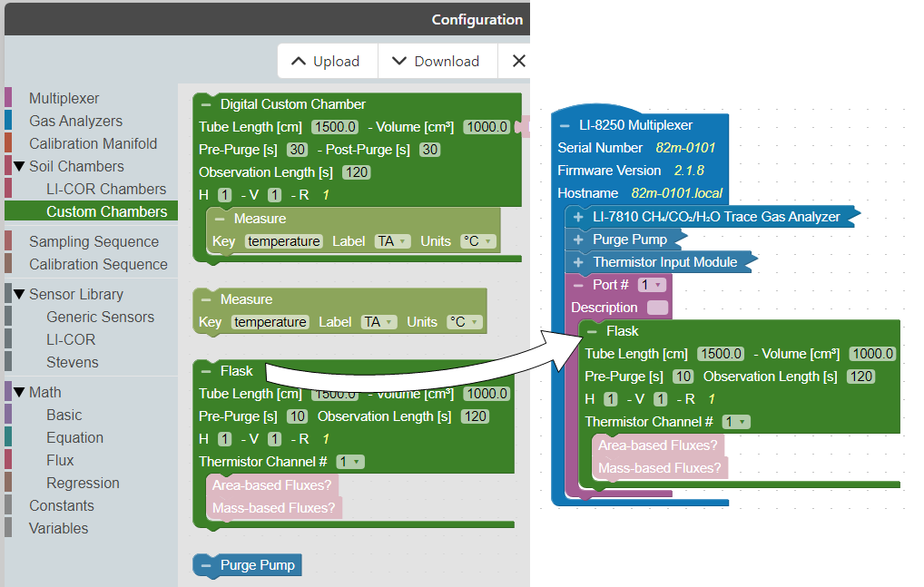Collapse the Sensor Library tree arrow
The height and width of the screenshot is (587, 924).
pyautogui.click(x=19, y=294)
